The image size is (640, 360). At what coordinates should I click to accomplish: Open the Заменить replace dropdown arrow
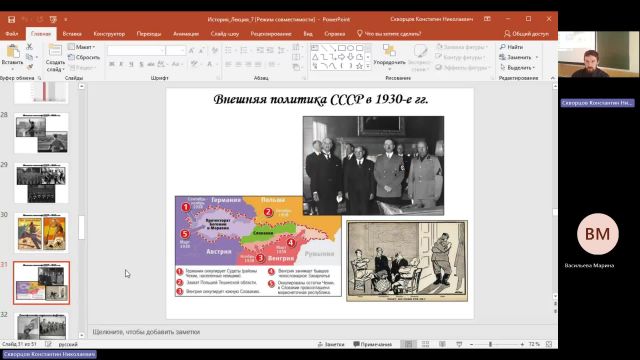pos(537,58)
